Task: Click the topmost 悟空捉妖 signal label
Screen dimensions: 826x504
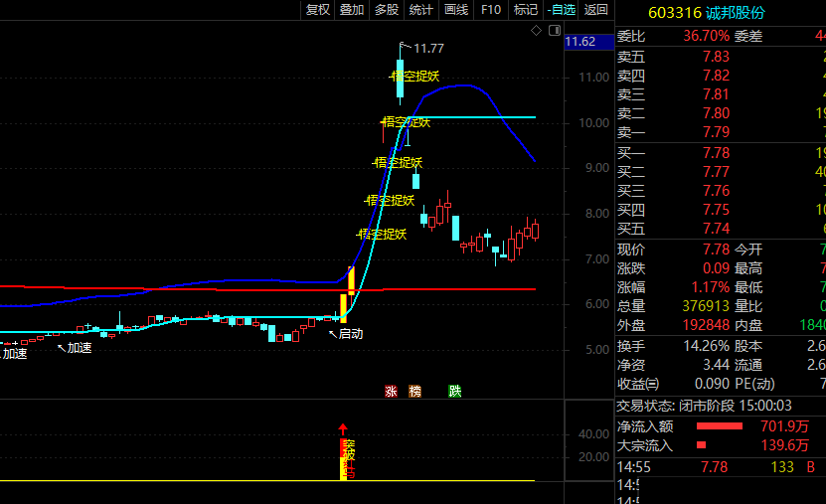Action: pyautogui.click(x=414, y=77)
